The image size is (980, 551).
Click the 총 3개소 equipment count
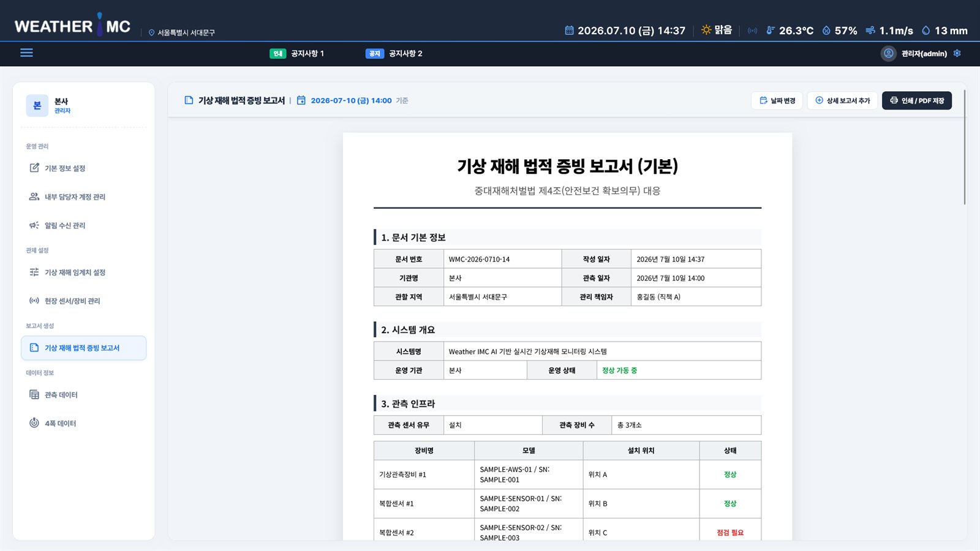(x=630, y=425)
